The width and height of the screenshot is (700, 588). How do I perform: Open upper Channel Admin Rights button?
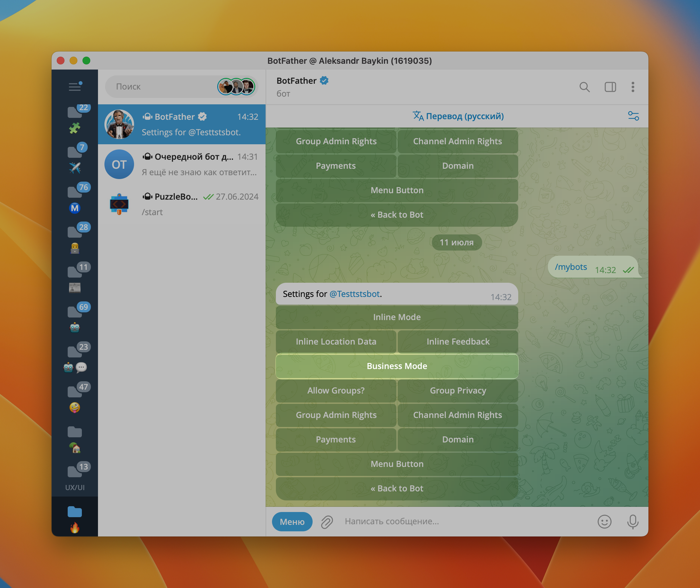458,141
